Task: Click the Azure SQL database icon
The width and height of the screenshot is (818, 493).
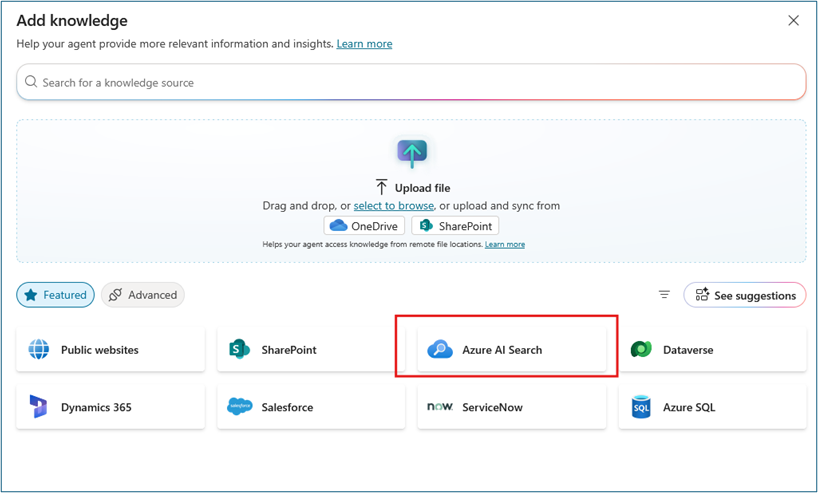Action: [641, 407]
